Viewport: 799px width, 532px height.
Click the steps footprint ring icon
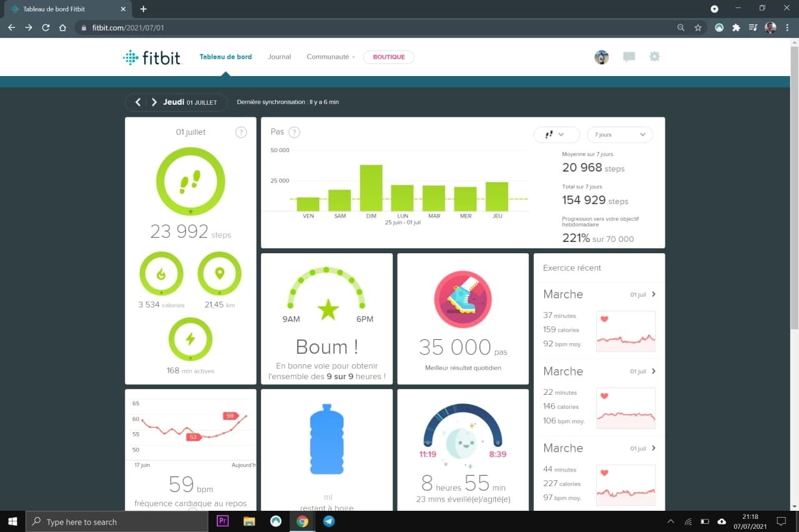(x=190, y=181)
